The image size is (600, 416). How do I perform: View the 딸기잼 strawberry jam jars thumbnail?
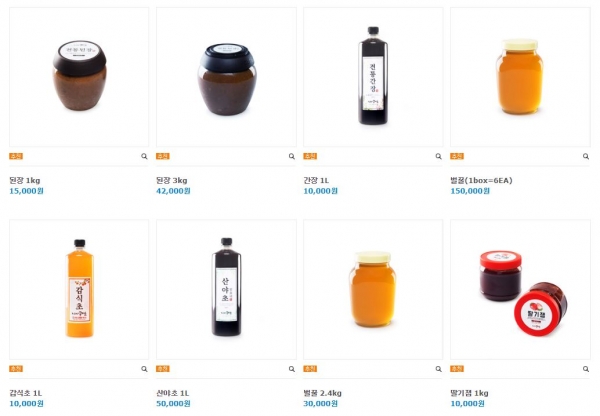(x=520, y=289)
